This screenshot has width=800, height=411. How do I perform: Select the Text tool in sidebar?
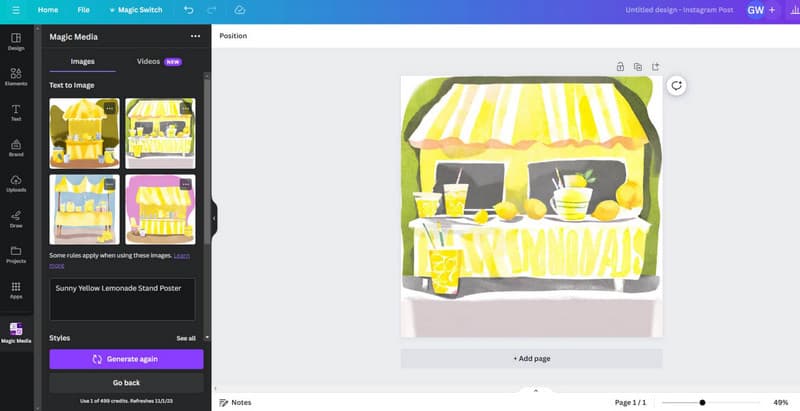(16, 111)
